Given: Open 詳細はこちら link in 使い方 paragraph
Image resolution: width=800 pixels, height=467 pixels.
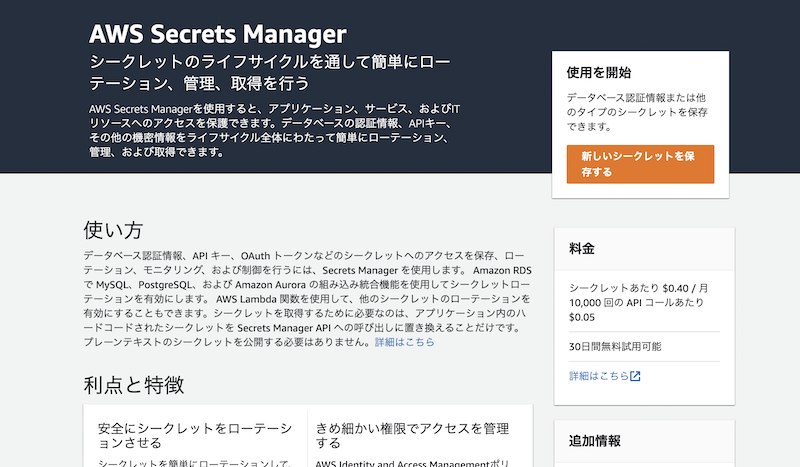Looking at the screenshot, I should click(x=405, y=342).
